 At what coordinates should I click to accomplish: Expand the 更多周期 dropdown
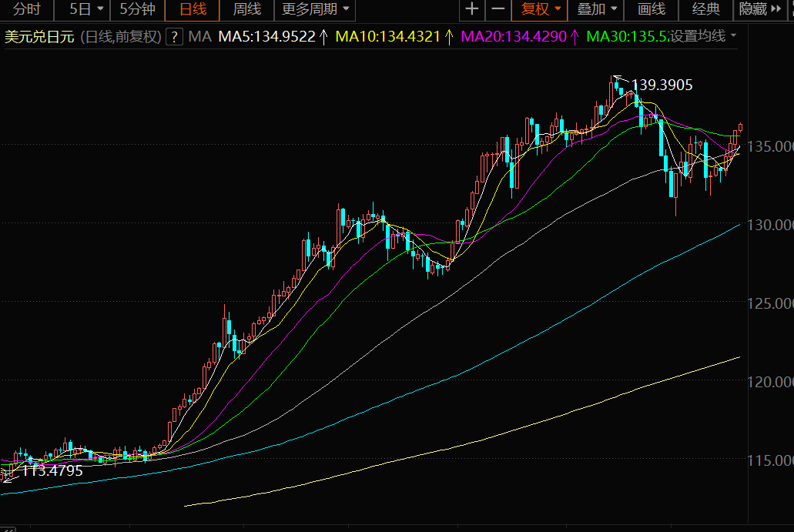315,9
